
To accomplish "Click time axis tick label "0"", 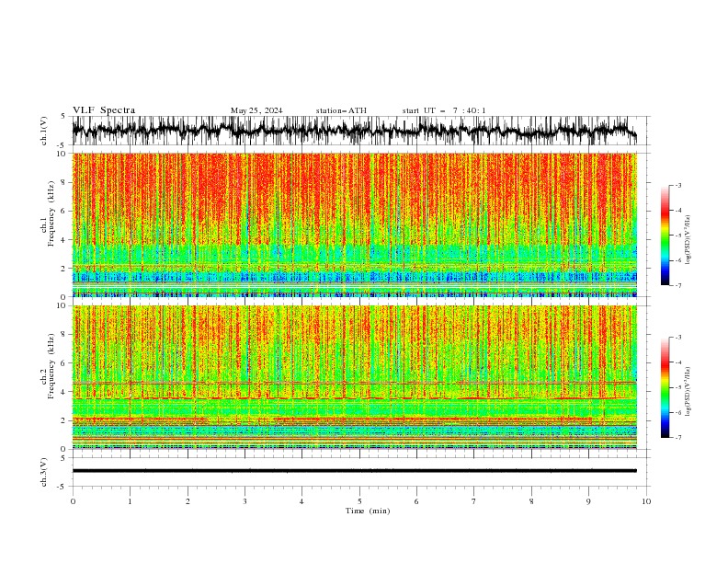I will [x=73, y=501].
